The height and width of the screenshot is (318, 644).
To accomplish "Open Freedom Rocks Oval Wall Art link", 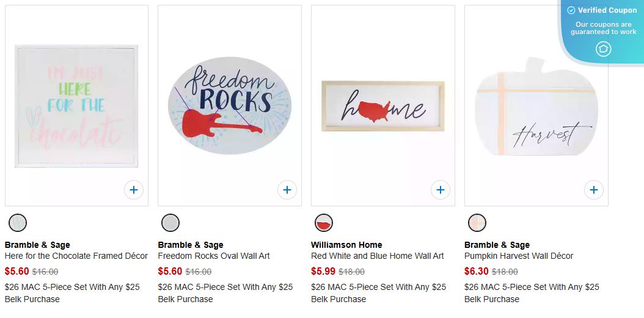I will tap(214, 256).
